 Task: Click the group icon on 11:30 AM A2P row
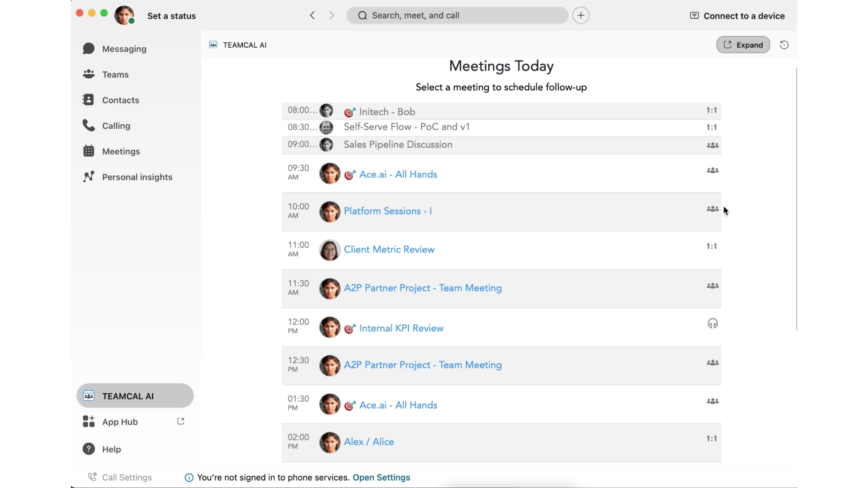pyautogui.click(x=712, y=286)
